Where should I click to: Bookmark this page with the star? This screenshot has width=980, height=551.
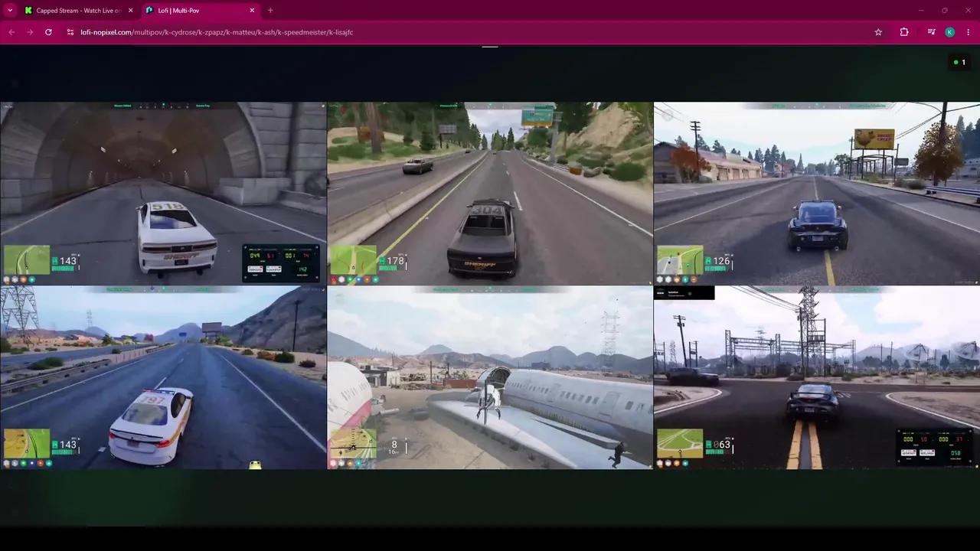coord(878,32)
